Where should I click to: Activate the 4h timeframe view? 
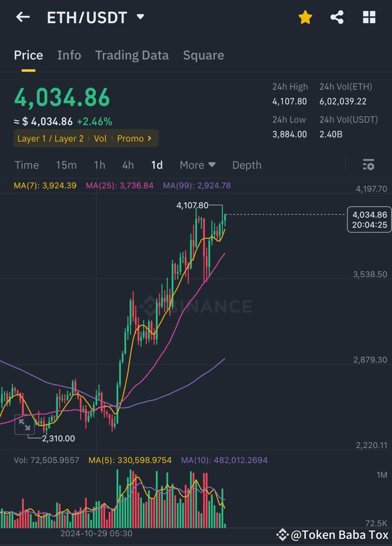pos(127,165)
